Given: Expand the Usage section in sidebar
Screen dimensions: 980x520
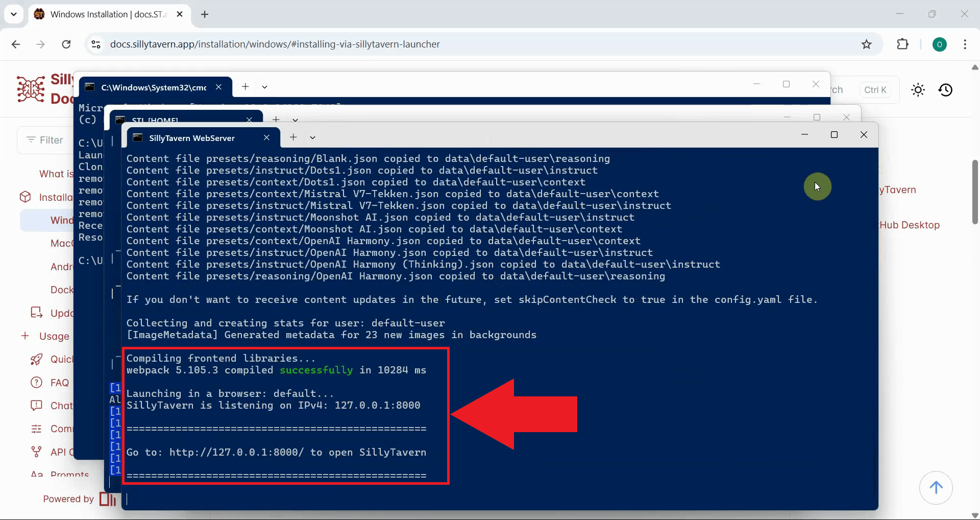Looking at the screenshot, I should (26, 336).
